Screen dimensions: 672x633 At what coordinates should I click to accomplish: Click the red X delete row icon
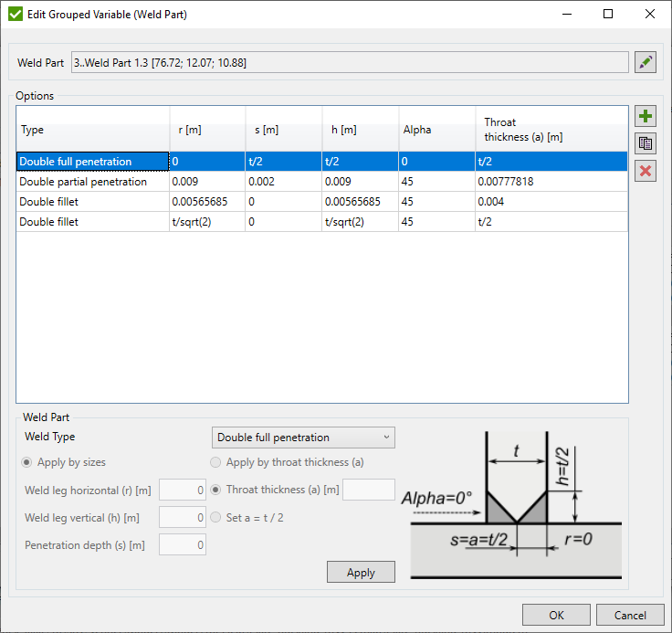pos(646,171)
